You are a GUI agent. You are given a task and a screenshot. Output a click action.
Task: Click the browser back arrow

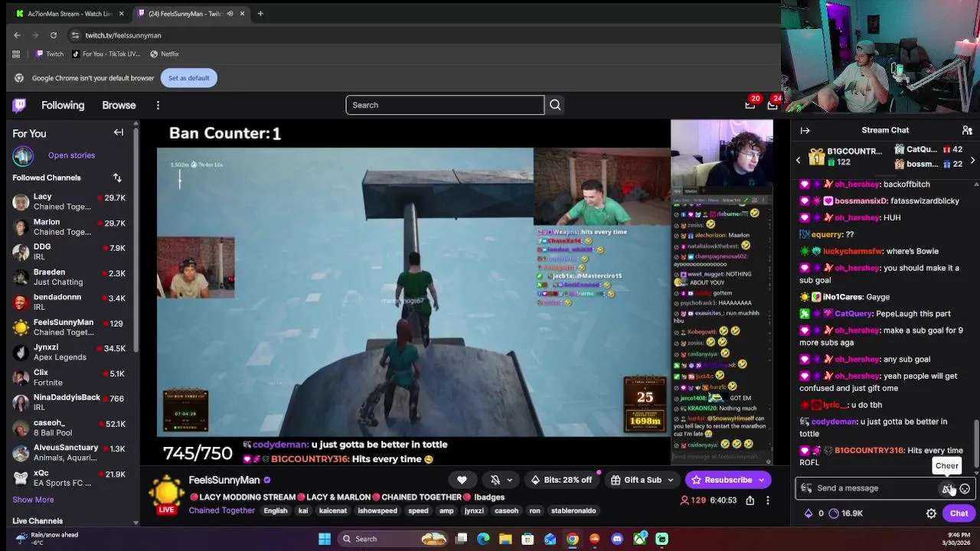point(17,35)
